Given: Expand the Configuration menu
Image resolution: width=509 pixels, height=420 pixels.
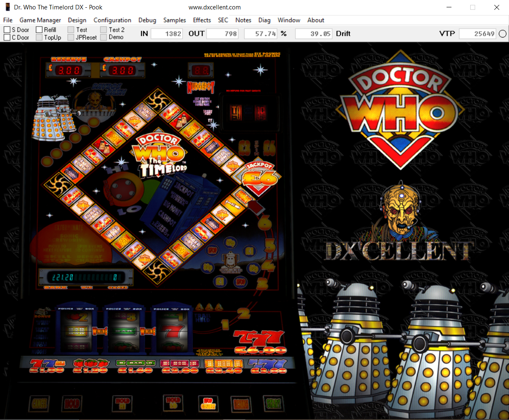Looking at the screenshot, I should [112, 20].
